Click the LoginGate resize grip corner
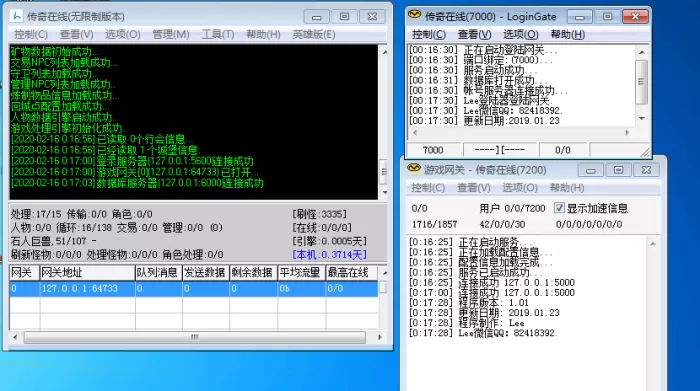This screenshot has height=391, width=700. [645, 152]
